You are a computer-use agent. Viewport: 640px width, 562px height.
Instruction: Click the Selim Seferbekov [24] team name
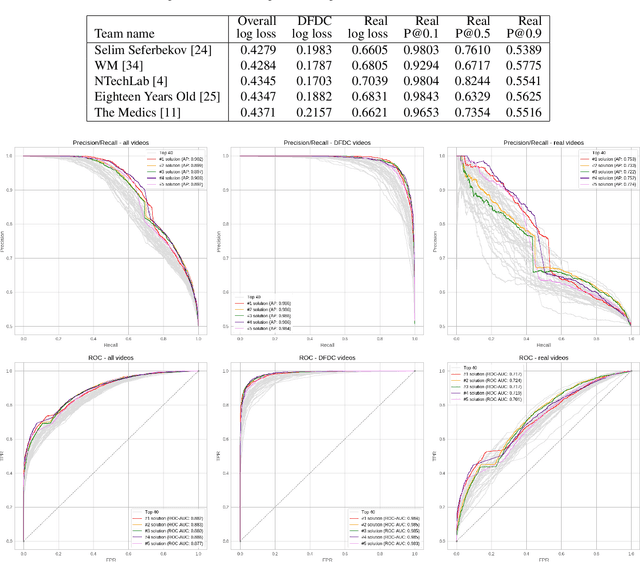pos(158,50)
